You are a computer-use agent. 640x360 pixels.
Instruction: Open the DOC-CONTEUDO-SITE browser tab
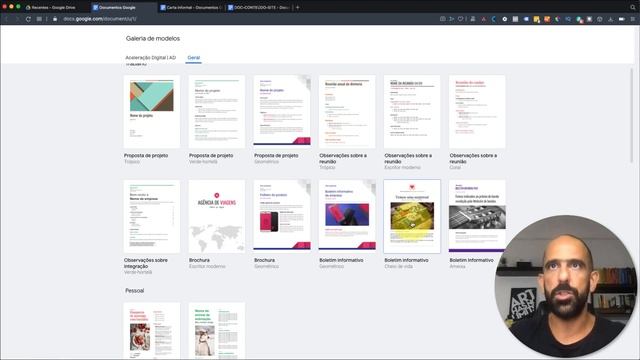click(x=258, y=7)
